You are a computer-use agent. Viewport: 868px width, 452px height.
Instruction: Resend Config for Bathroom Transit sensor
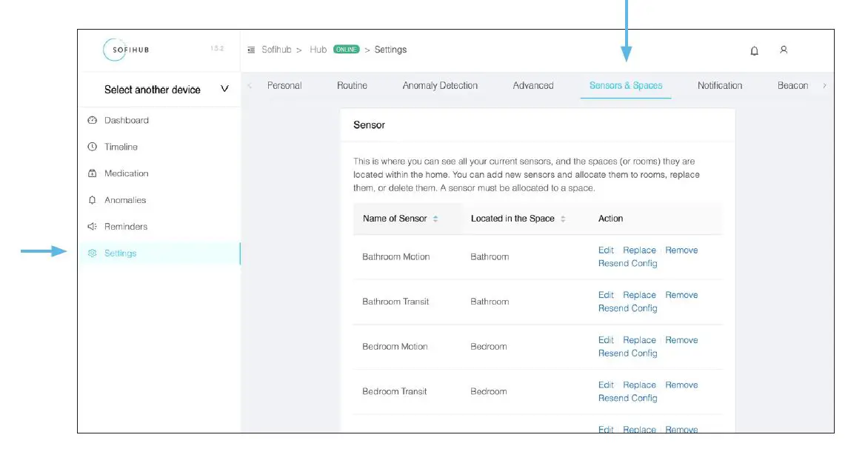pos(627,308)
